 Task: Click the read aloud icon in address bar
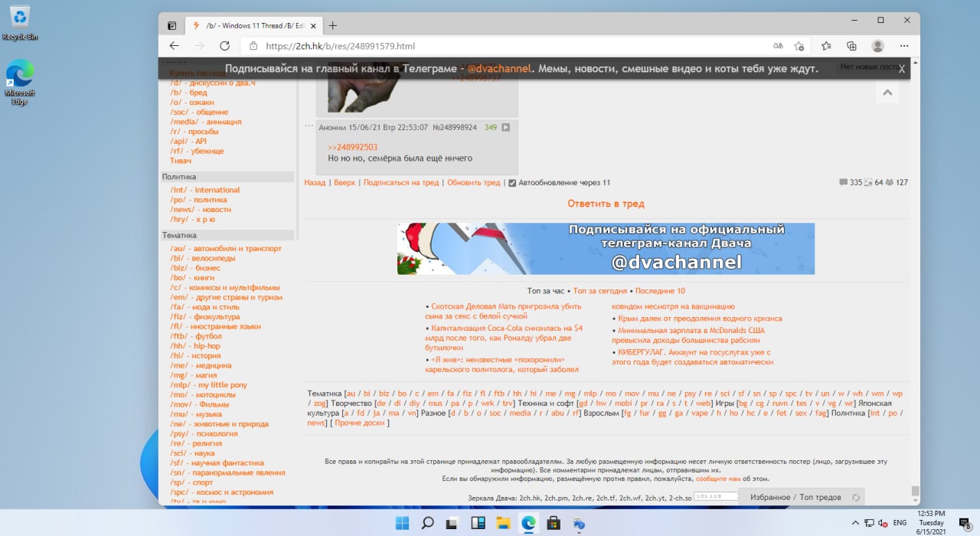(778, 46)
